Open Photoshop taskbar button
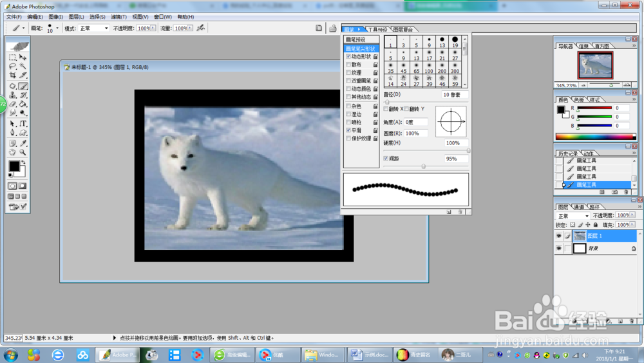This screenshot has width=644, height=363. (117, 355)
